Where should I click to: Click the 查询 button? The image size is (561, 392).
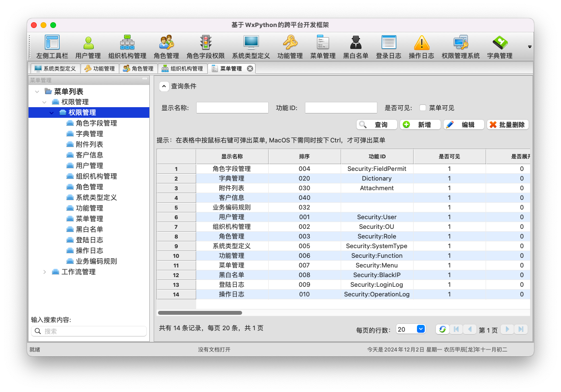tap(377, 125)
